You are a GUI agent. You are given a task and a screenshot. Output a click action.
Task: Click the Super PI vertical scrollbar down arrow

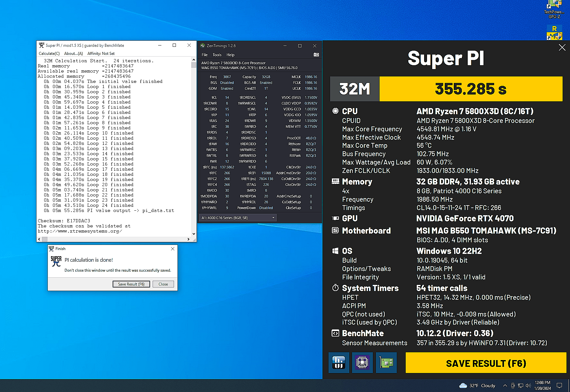[194, 234]
